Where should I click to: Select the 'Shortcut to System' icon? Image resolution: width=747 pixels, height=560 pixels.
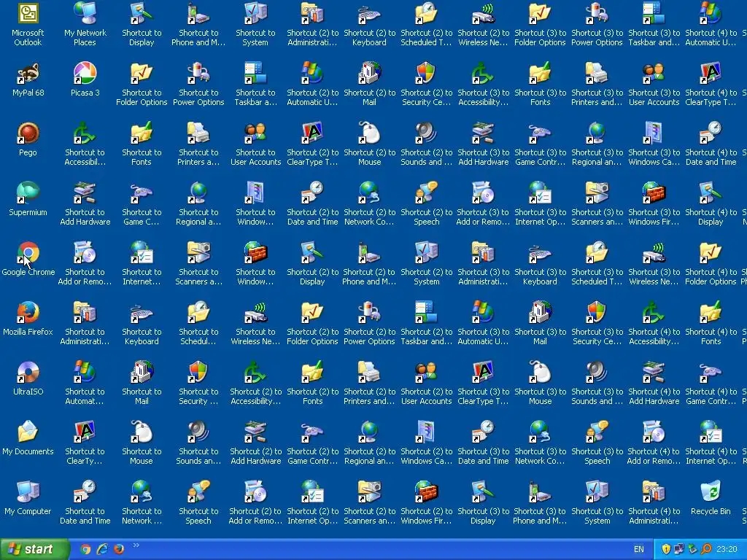click(x=255, y=13)
